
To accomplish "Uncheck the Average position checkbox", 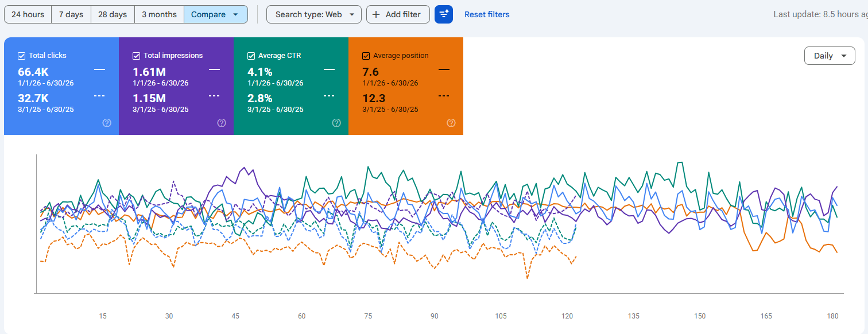I will pyautogui.click(x=366, y=56).
